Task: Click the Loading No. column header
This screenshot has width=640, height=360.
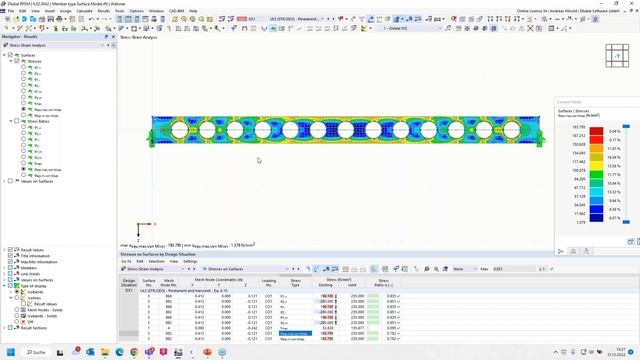Action: click(x=269, y=282)
